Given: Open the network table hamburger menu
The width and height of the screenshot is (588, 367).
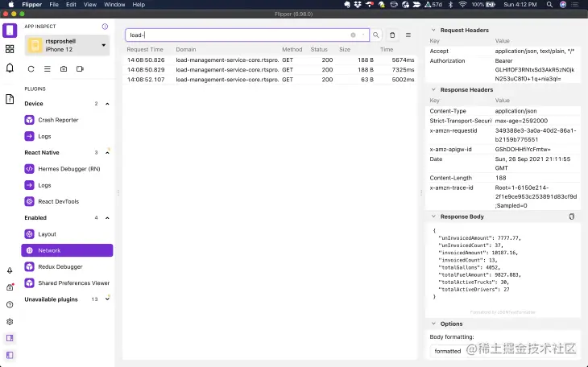Looking at the screenshot, I should [408, 35].
